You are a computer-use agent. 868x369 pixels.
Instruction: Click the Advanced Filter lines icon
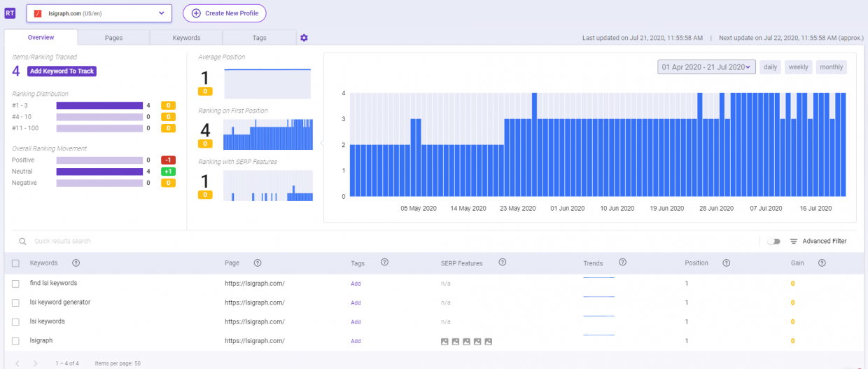click(x=794, y=241)
